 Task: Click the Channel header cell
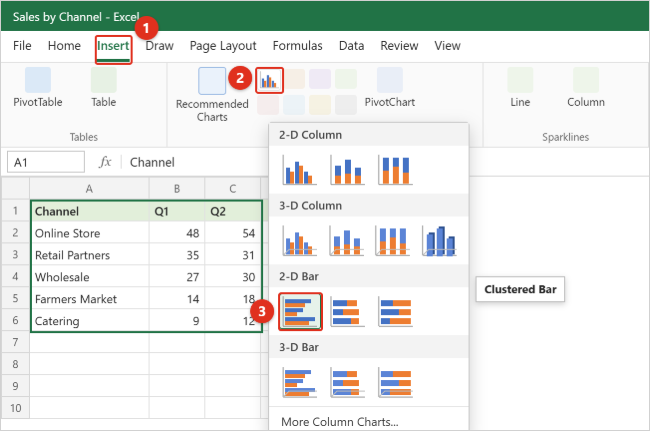pos(90,211)
